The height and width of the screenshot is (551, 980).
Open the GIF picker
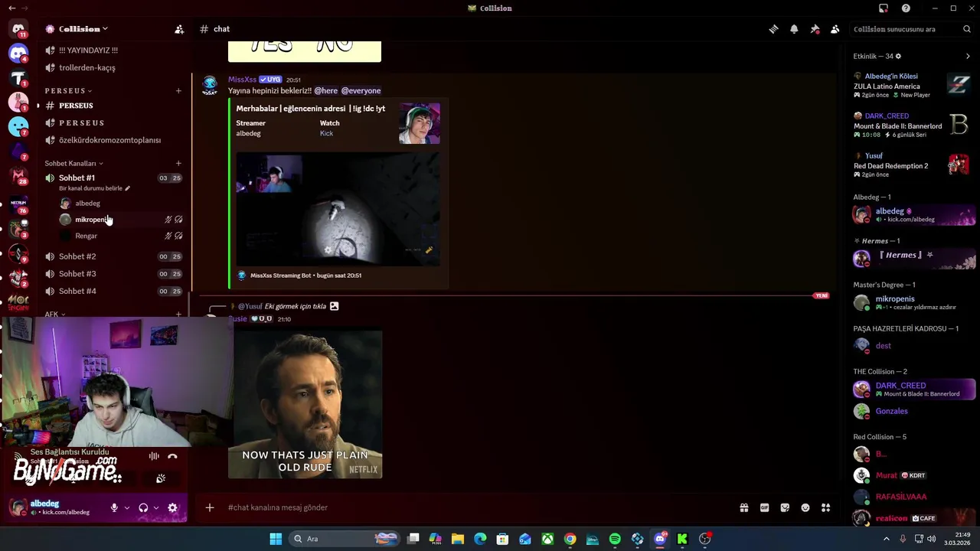(764, 507)
